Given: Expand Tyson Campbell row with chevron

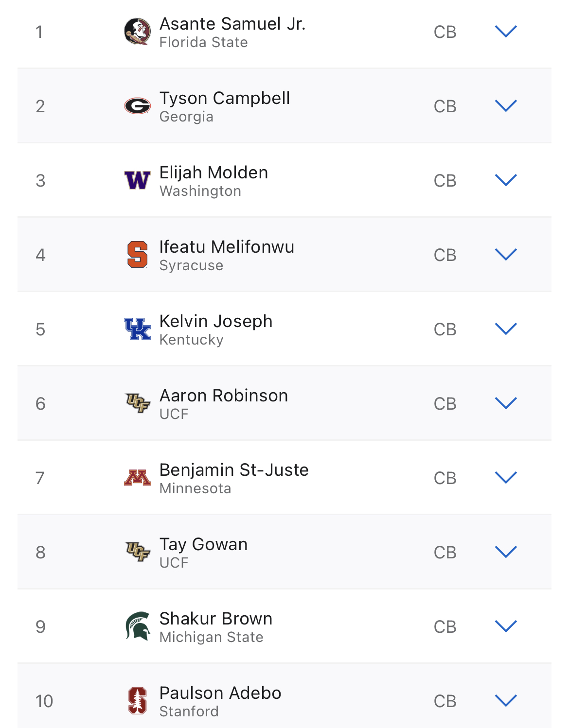Looking at the screenshot, I should point(506,106).
